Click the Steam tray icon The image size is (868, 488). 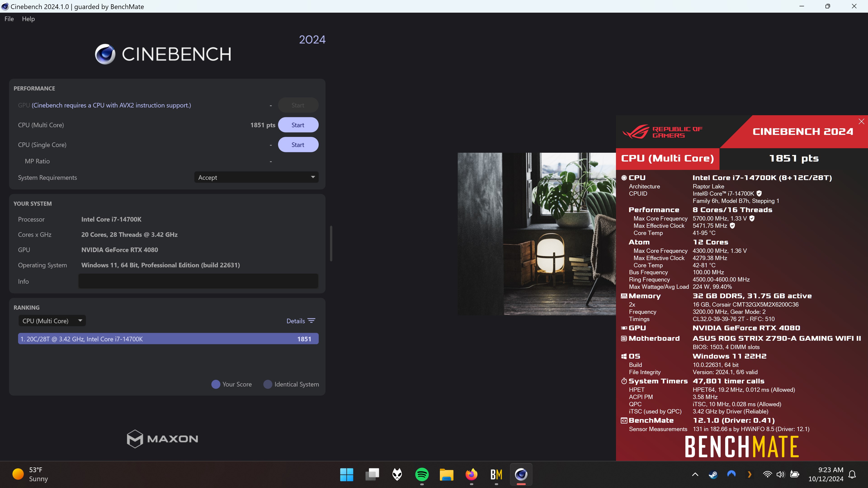[713, 474]
